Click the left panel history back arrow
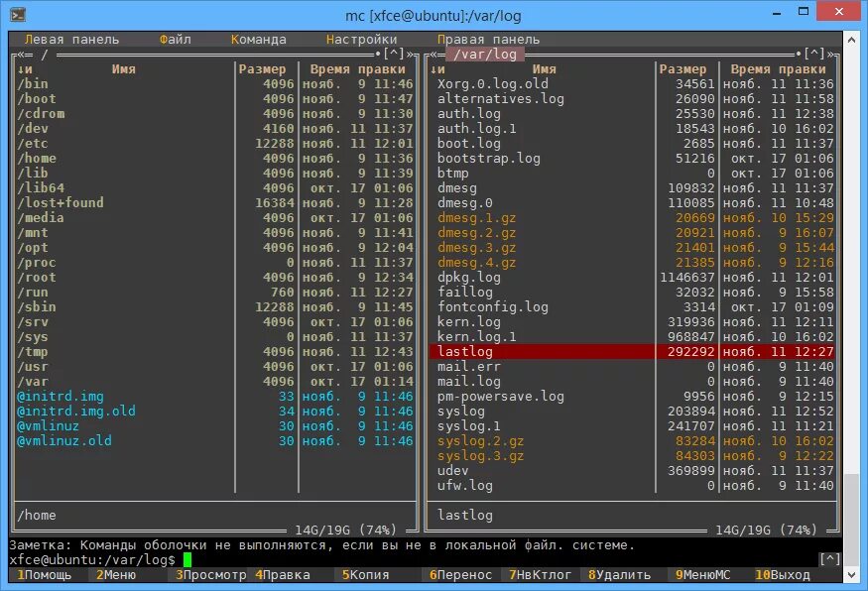 coord(21,55)
